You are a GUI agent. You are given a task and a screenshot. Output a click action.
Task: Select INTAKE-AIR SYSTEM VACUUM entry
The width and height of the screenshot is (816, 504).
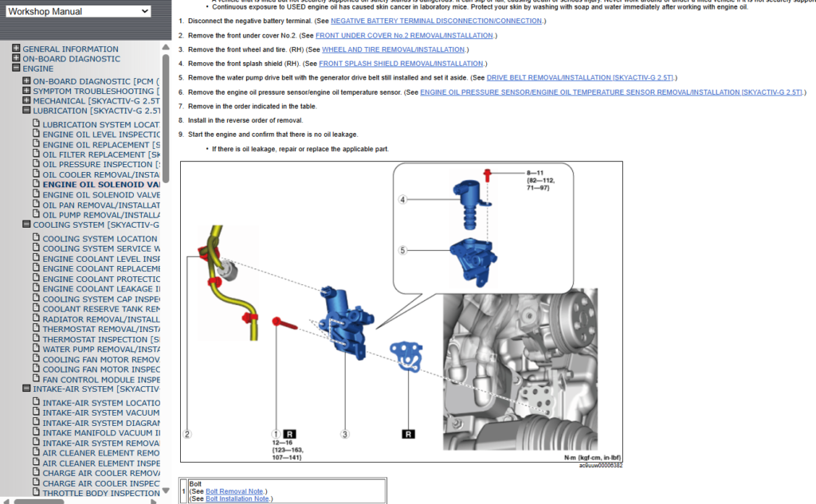tap(101, 413)
